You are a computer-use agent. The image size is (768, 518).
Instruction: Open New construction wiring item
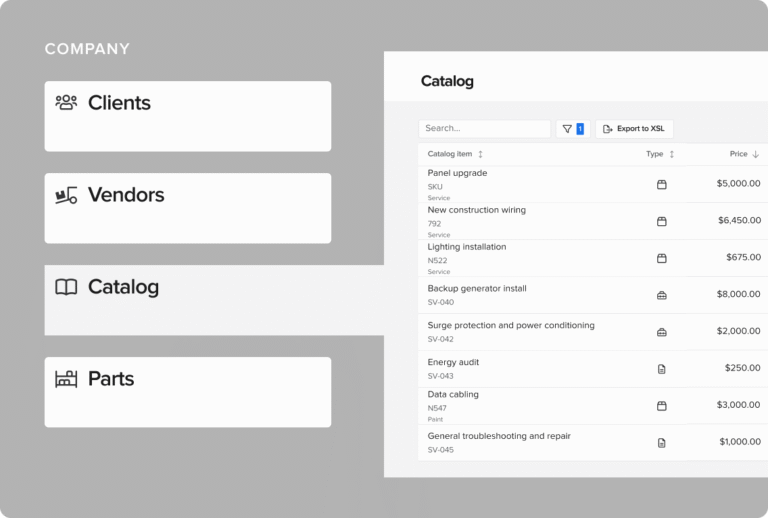pyautogui.click(x=477, y=210)
